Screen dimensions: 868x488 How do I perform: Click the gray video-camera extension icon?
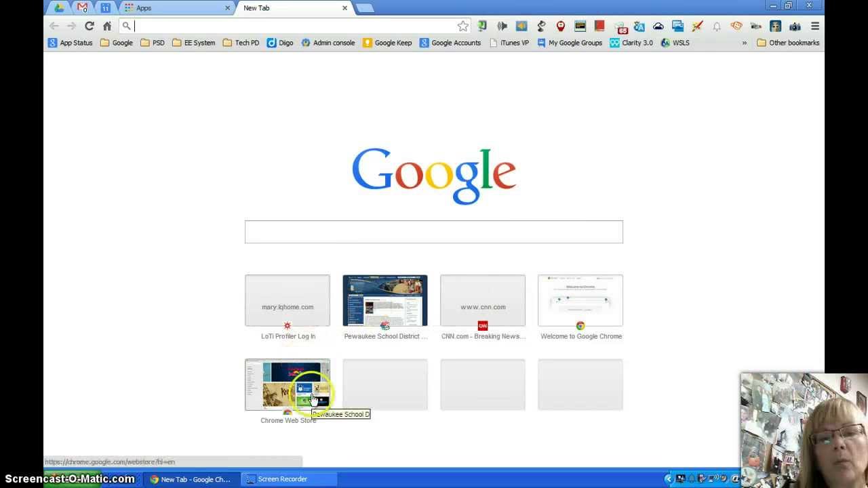[756, 26]
